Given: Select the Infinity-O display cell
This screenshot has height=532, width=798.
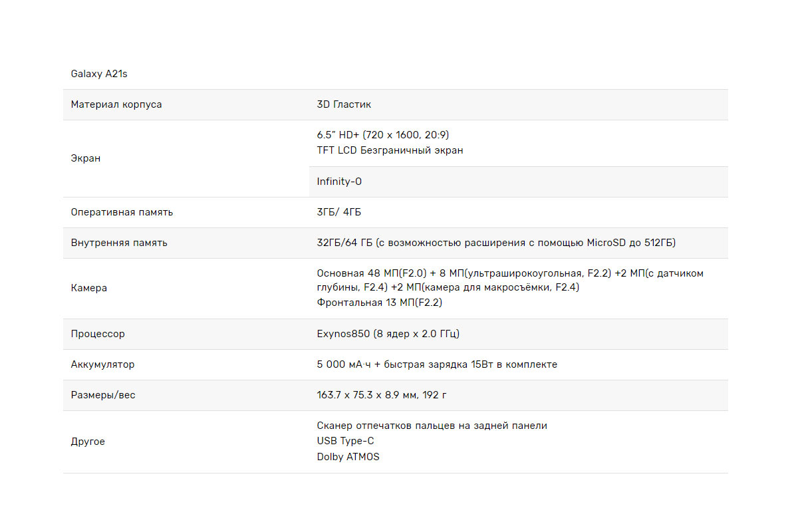Looking at the screenshot, I should (x=339, y=182).
